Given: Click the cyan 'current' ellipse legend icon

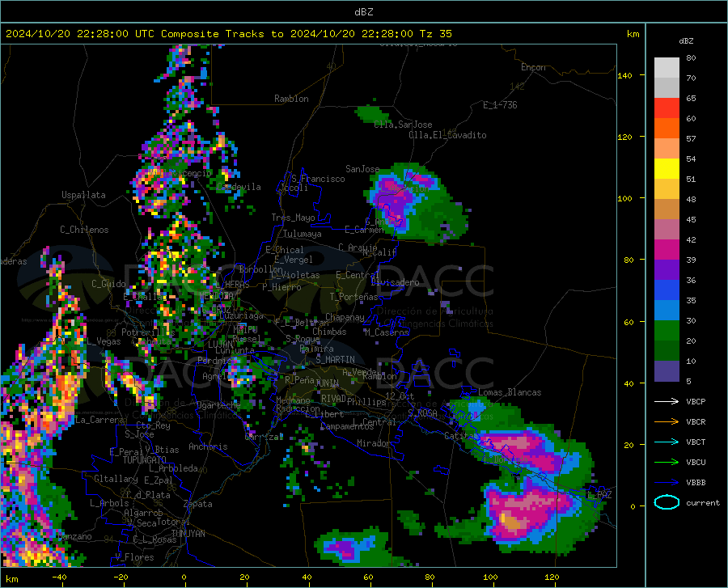Looking at the screenshot, I should coord(667,502).
